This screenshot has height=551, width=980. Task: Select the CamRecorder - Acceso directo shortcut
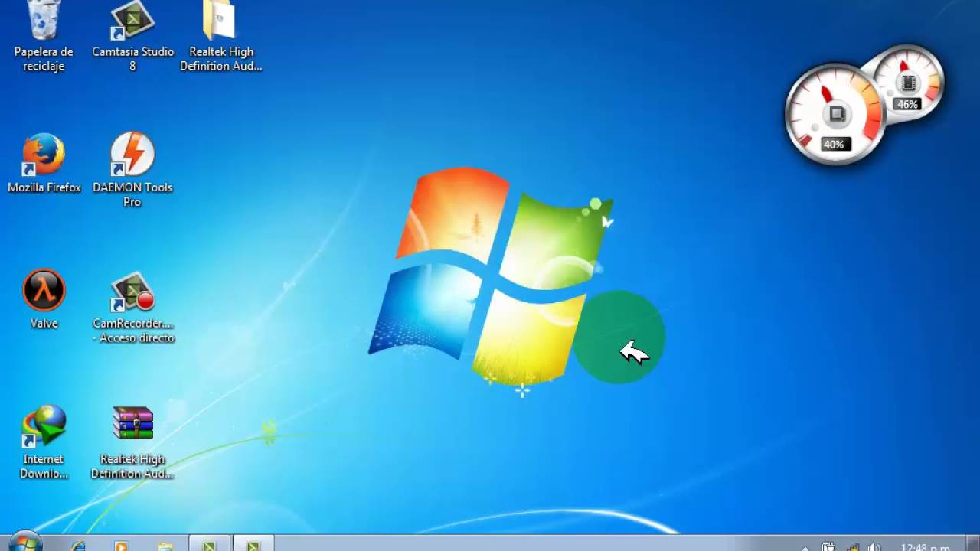click(x=133, y=307)
